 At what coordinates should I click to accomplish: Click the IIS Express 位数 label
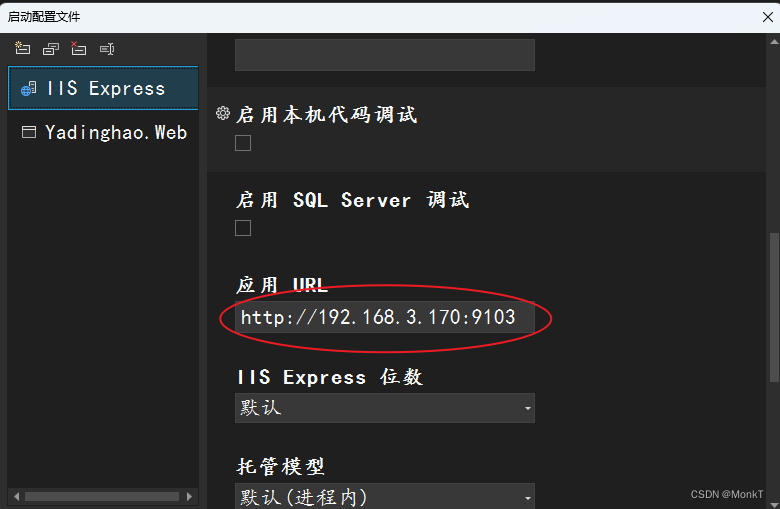[329, 377]
